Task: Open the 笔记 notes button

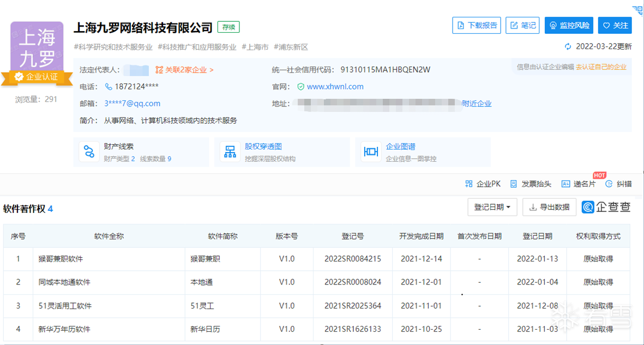Action: tap(522, 26)
